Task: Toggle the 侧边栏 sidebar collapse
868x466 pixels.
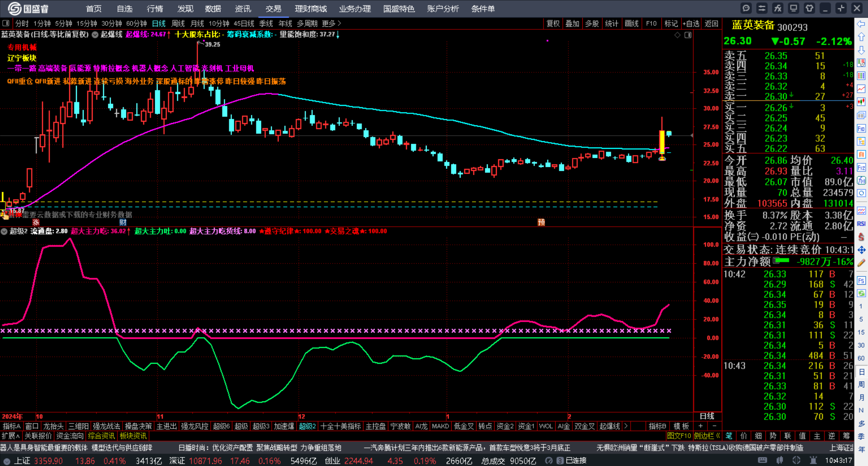Action: [x=707, y=436]
